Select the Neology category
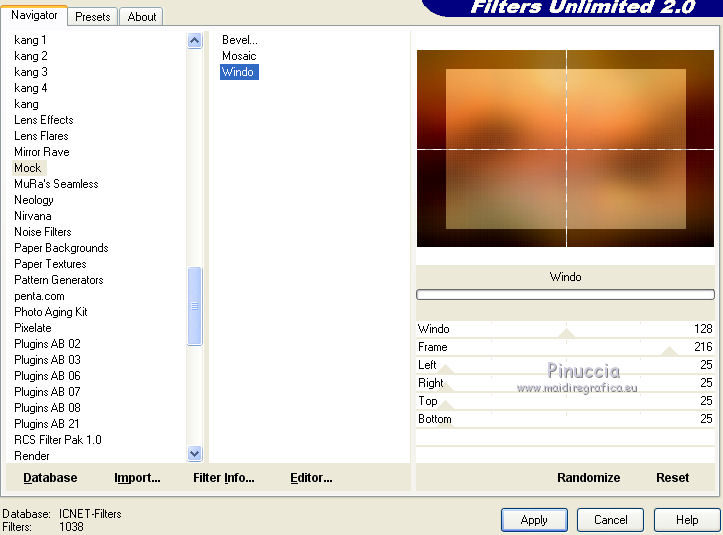723x535 pixels. pyautogui.click(x=34, y=200)
